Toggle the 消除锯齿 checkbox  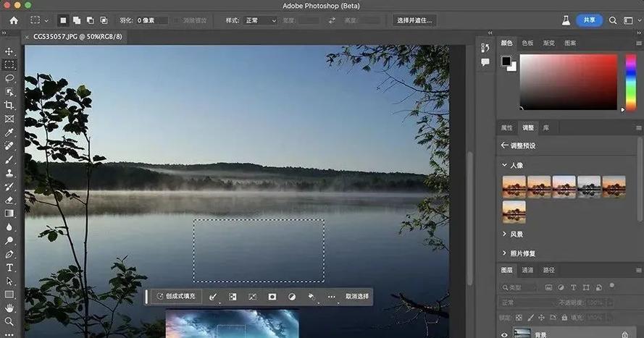click(177, 20)
